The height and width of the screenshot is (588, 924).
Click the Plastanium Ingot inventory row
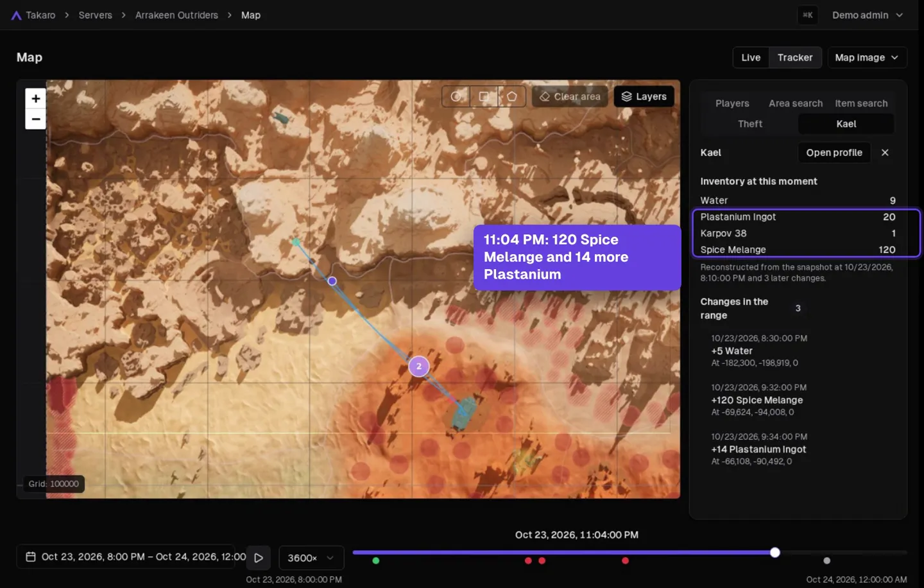pos(798,217)
